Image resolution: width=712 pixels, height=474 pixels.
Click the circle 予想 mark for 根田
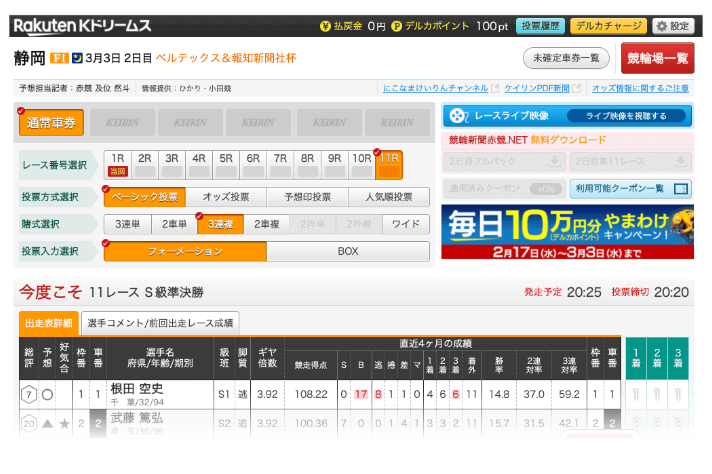pyautogui.click(x=47, y=395)
